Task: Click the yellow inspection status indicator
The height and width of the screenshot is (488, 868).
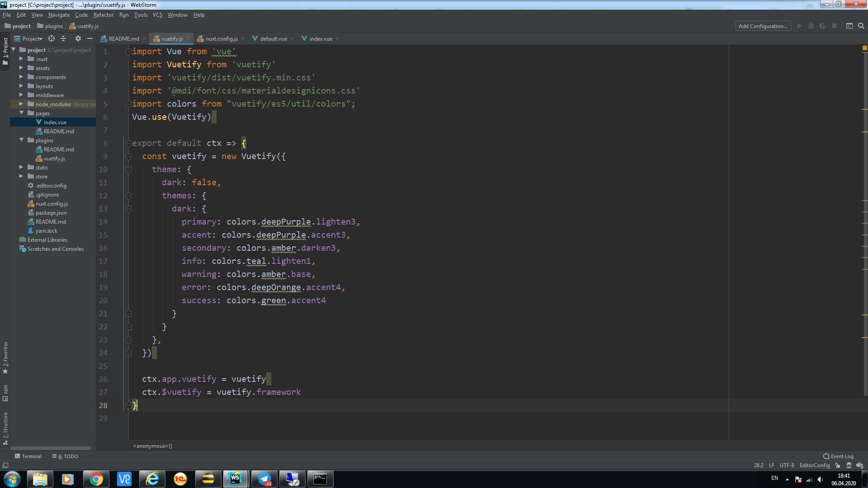Action: [864, 48]
